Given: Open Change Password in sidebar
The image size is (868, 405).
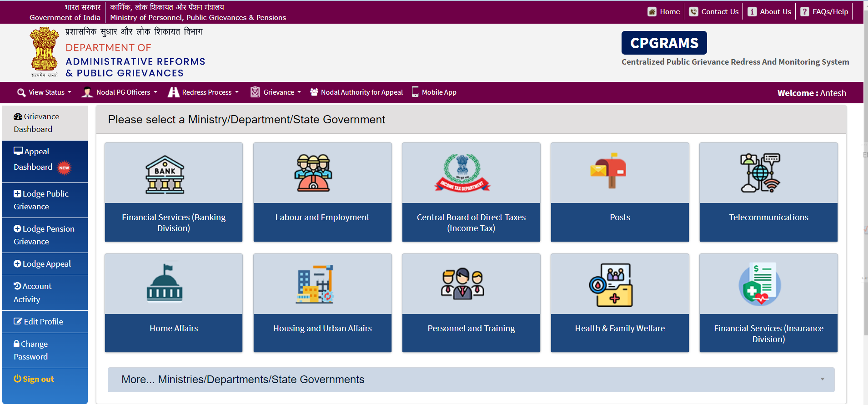Looking at the screenshot, I should pos(45,350).
